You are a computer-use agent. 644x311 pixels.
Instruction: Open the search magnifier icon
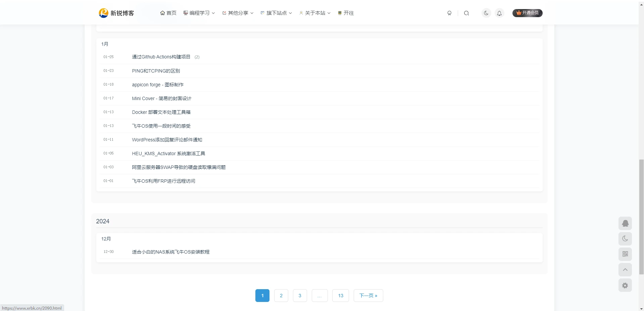point(466,13)
